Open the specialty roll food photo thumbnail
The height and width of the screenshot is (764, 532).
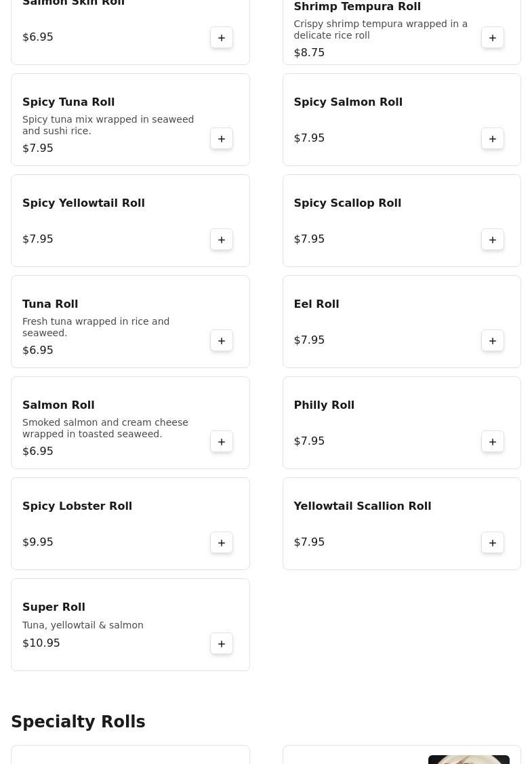tap(468, 759)
